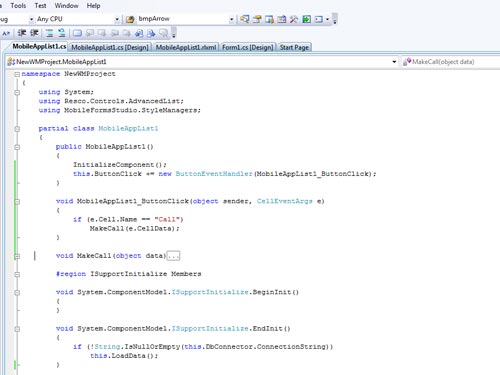Click inside the bmpArrow find box
Screen dimensions: 500x375
[182, 19]
